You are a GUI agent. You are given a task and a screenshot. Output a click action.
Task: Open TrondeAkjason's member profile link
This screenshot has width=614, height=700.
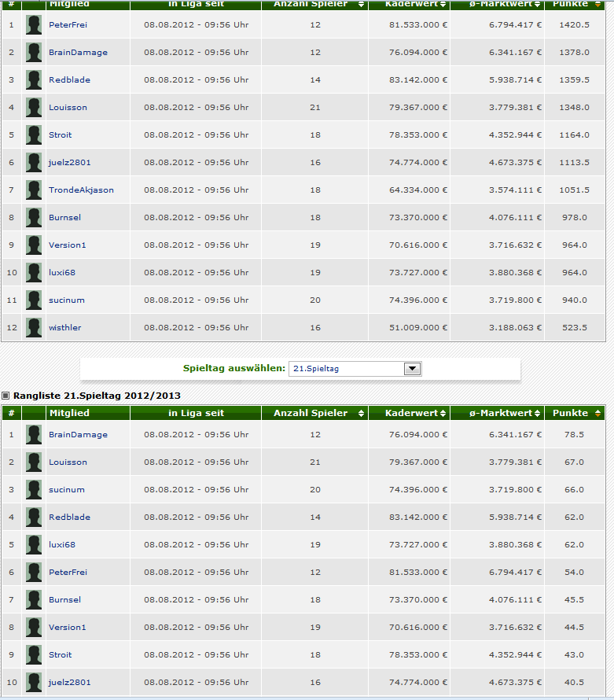point(81,190)
